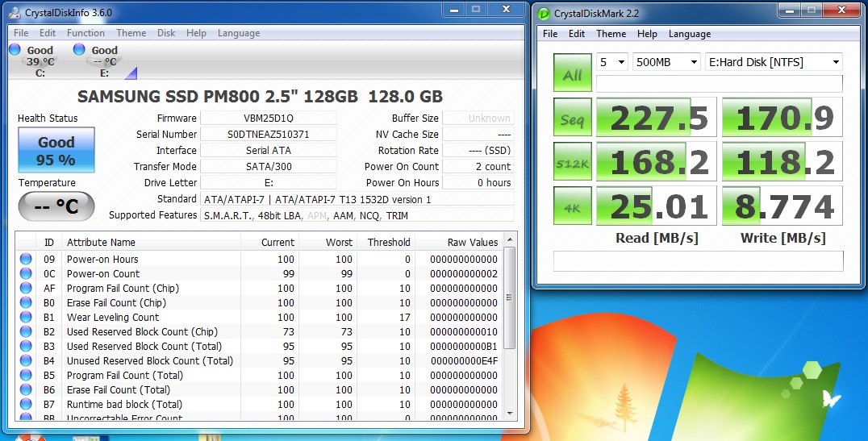Run all benchmarks with the All button
Image resolution: width=868 pixels, height=441 pixels.
572,74
